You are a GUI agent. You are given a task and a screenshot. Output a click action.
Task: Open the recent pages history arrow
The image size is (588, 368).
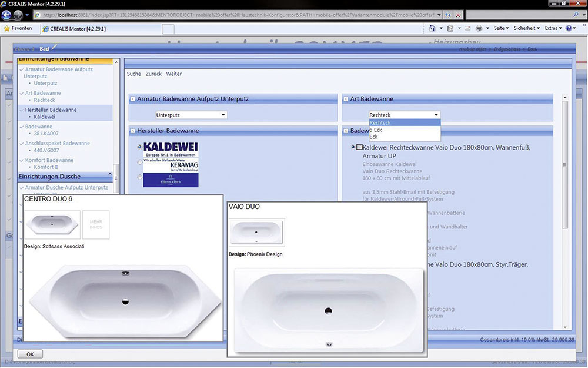pos(27,15)
